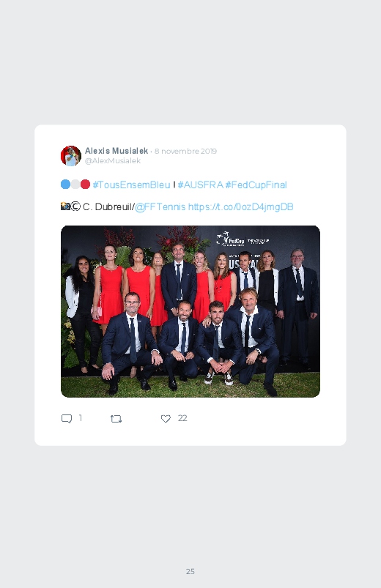Screen dimensions: 381x588
Task: Open the #FedCupFinal hashtag
Action: (x=256, y=185)
